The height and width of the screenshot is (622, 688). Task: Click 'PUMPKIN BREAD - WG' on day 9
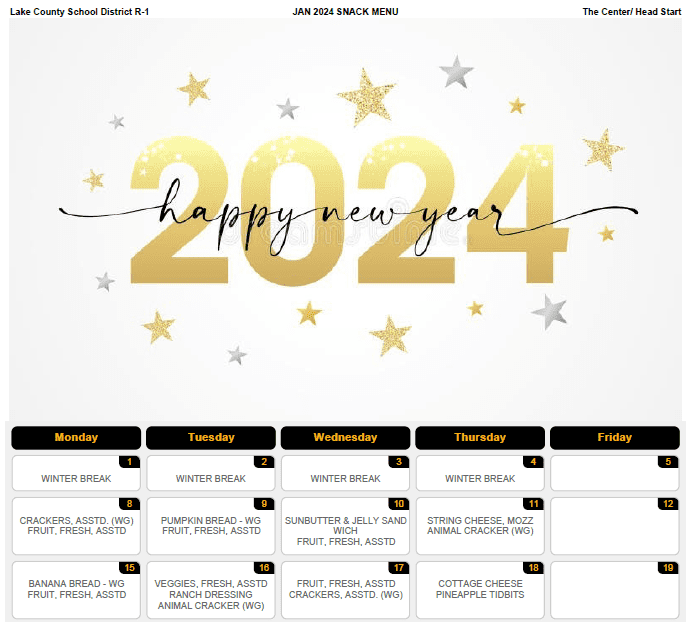click(211, 521)
